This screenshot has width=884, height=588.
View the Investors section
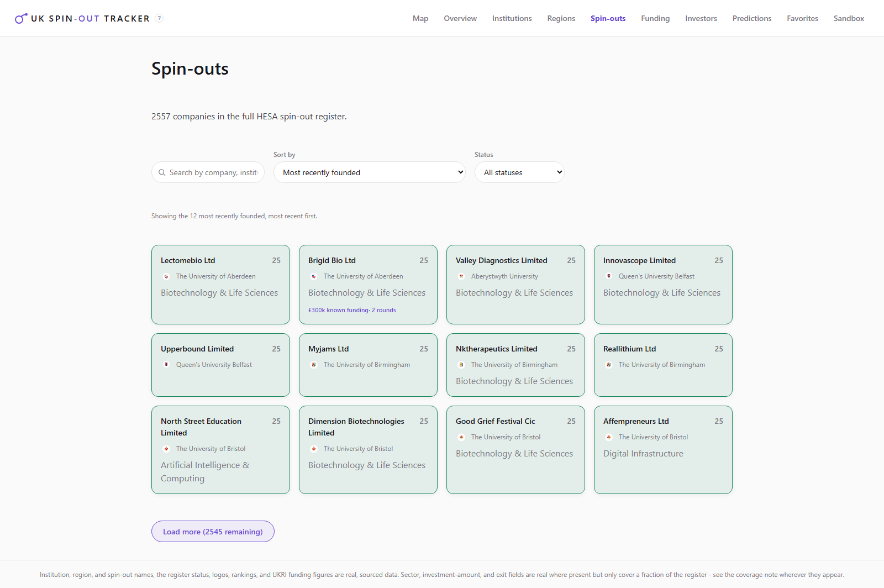click(701, 18)
